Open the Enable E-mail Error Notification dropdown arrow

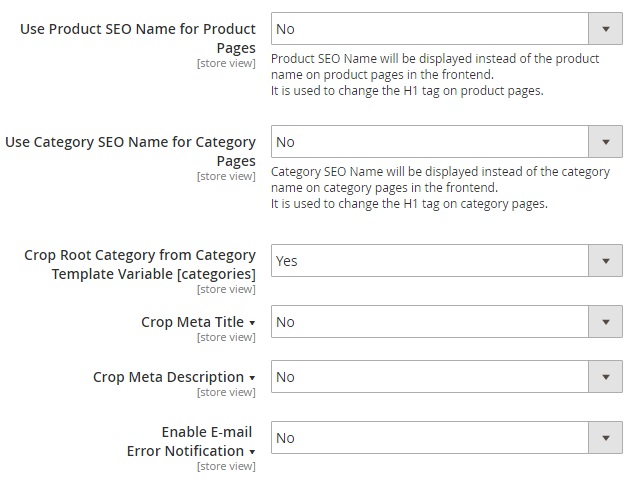pos(605,438)
